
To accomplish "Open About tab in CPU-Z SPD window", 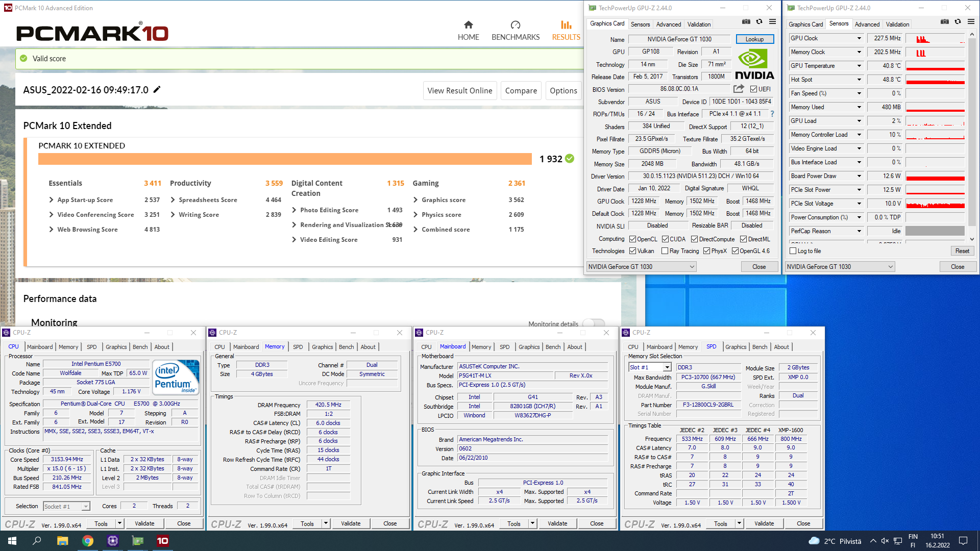I will click(x=781, y=347).
